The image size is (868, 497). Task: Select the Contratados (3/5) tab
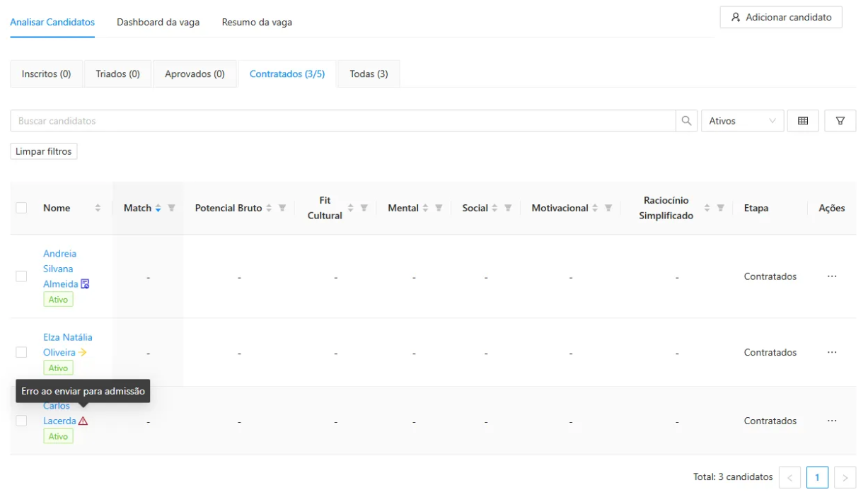tap(287, 74)
